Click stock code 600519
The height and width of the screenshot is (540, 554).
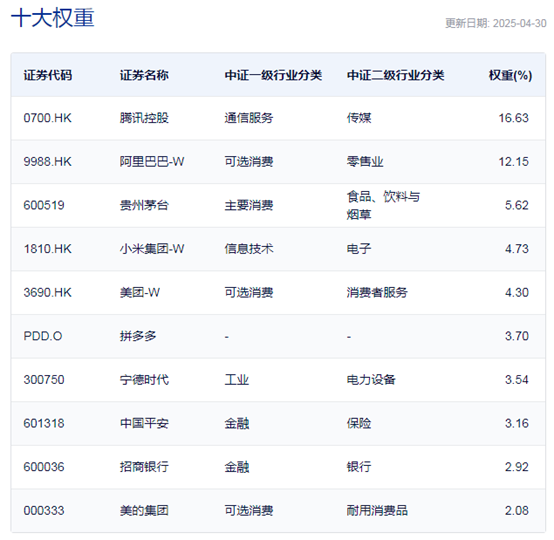(44, 205)
